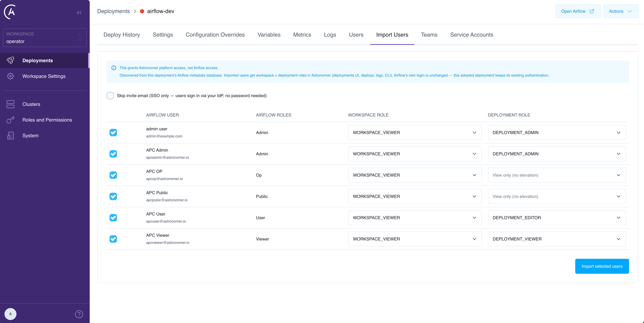This screenshot has width=644, height=323.
Task: Open workspace role dropdown for APC User
Action: tap(415, 218)
